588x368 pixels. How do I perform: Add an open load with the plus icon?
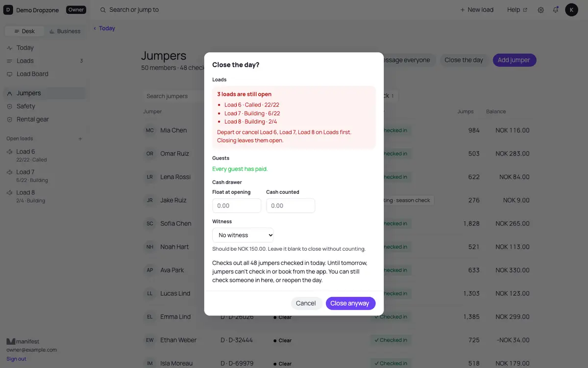click(80, 139)
